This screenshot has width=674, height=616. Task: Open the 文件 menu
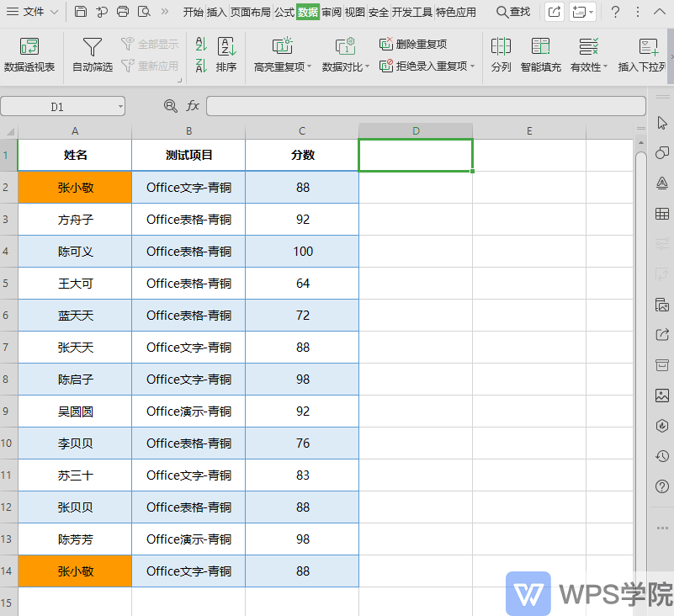34,12
